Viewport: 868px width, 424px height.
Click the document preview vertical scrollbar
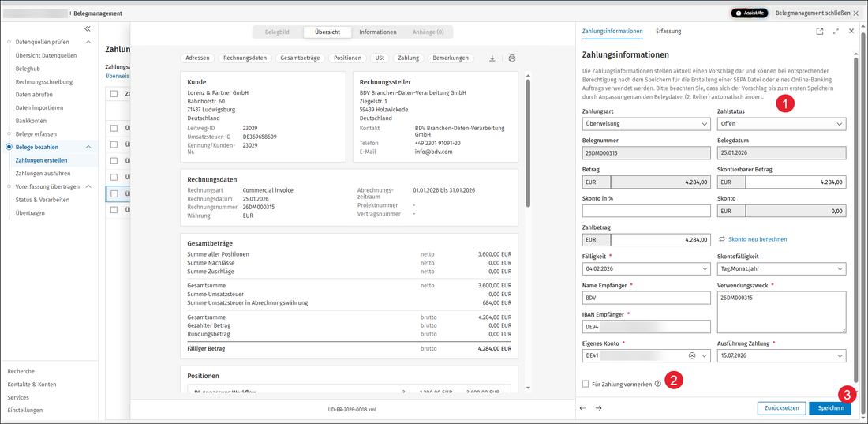click(x=528, y=143)
